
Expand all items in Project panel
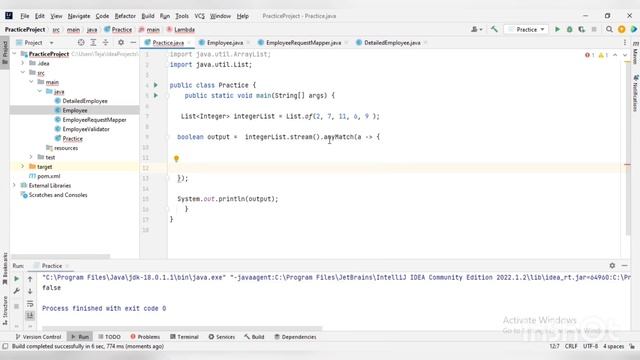tap(93, 42)
